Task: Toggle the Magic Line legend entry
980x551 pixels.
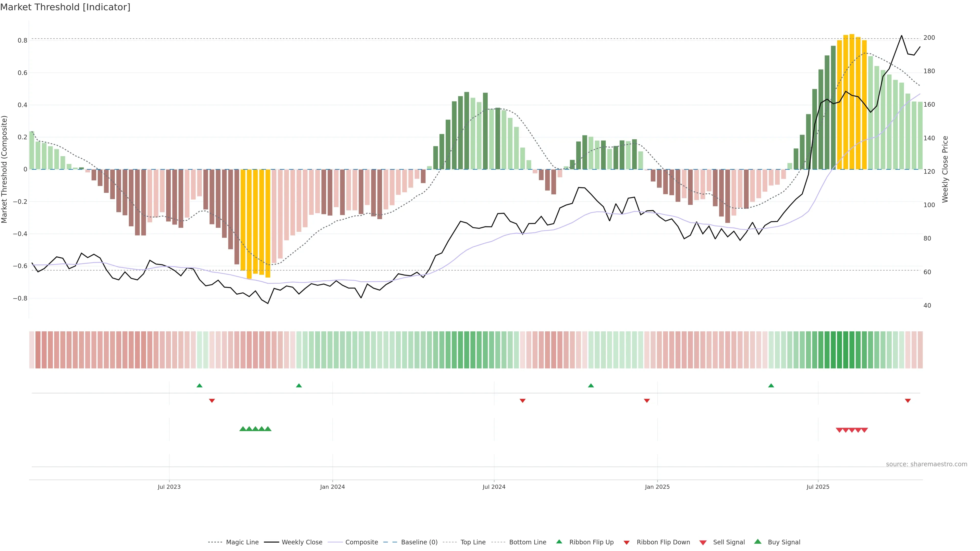Action: pyautogui.click(x=242, y=542)
